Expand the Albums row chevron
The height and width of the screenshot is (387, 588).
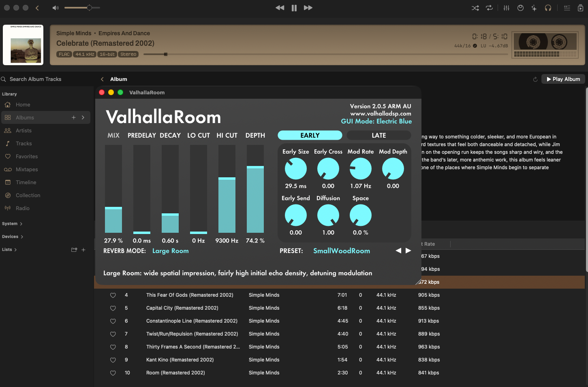coord(83,118)
